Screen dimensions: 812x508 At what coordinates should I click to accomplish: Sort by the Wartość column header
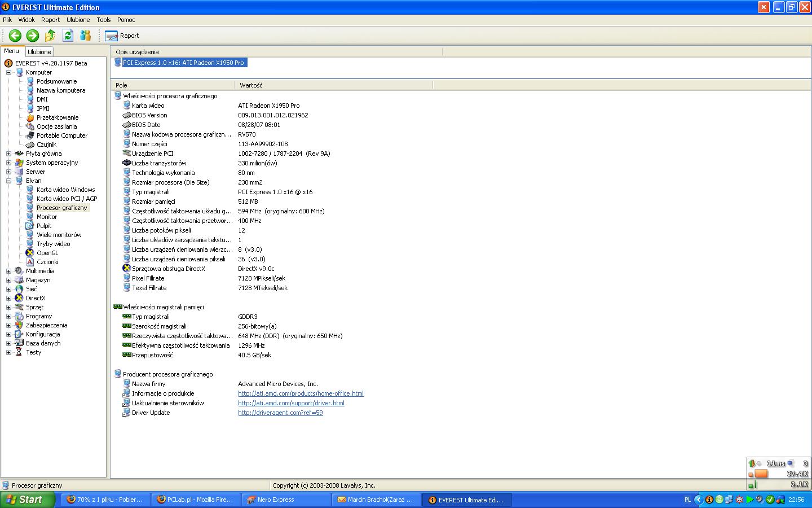tap(334, 85)
